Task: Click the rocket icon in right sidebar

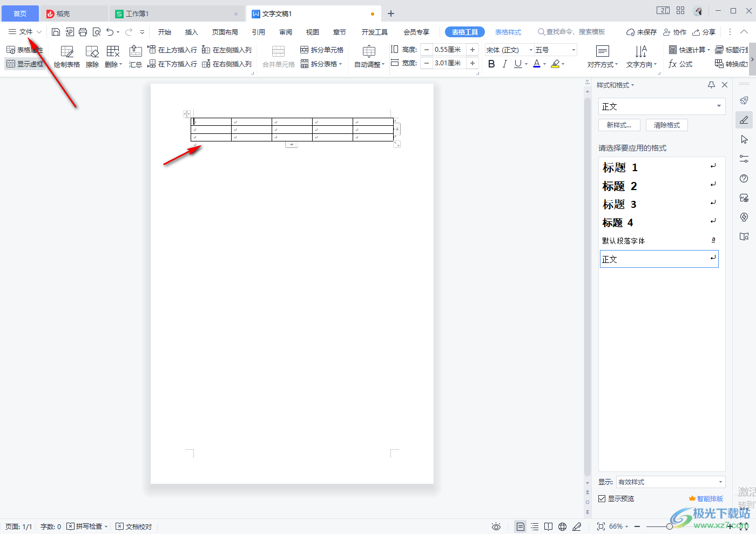Action: [744, 100]
